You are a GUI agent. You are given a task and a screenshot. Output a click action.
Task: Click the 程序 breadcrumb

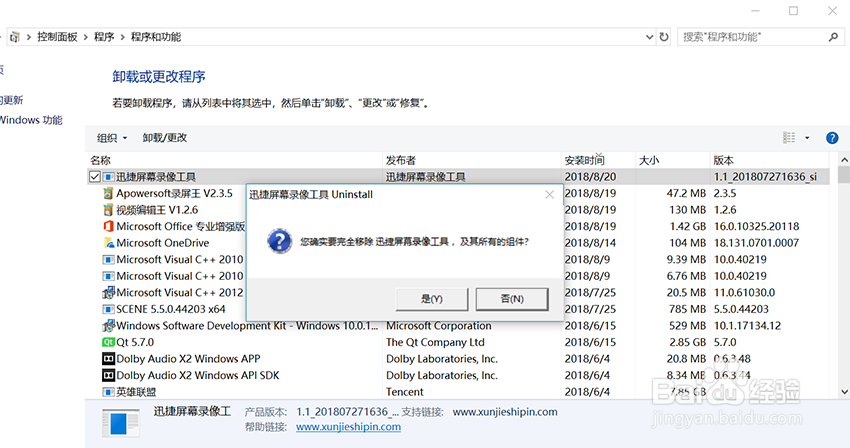[104, 37]
